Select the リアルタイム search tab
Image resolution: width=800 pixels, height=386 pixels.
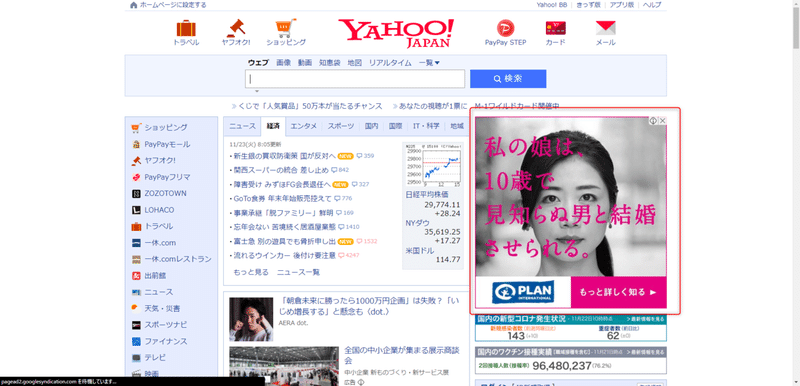coord(390,63)
